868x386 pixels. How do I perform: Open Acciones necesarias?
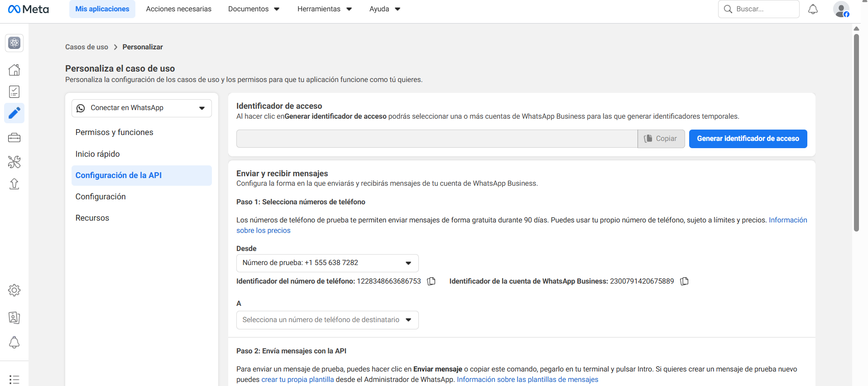[179, 9]
